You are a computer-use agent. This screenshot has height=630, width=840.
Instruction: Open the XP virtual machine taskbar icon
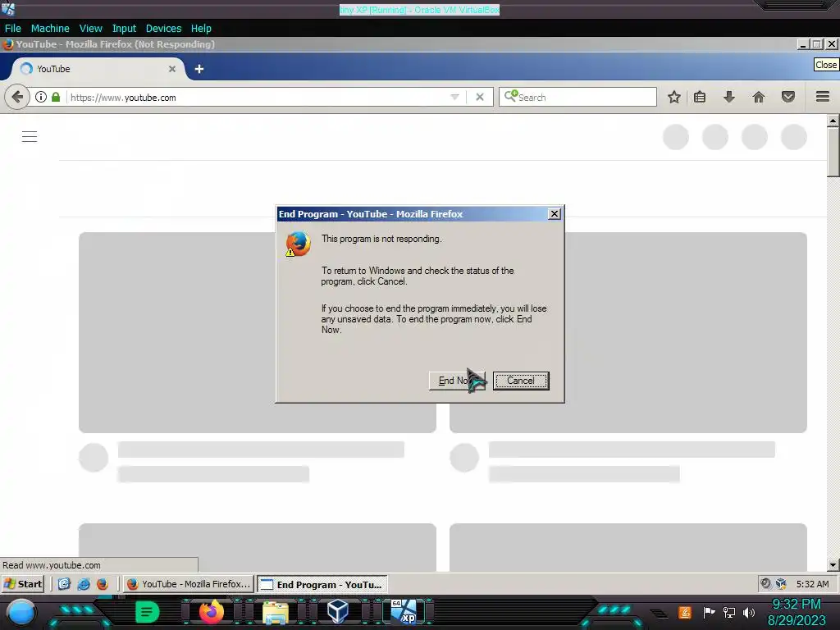(404, 612)
